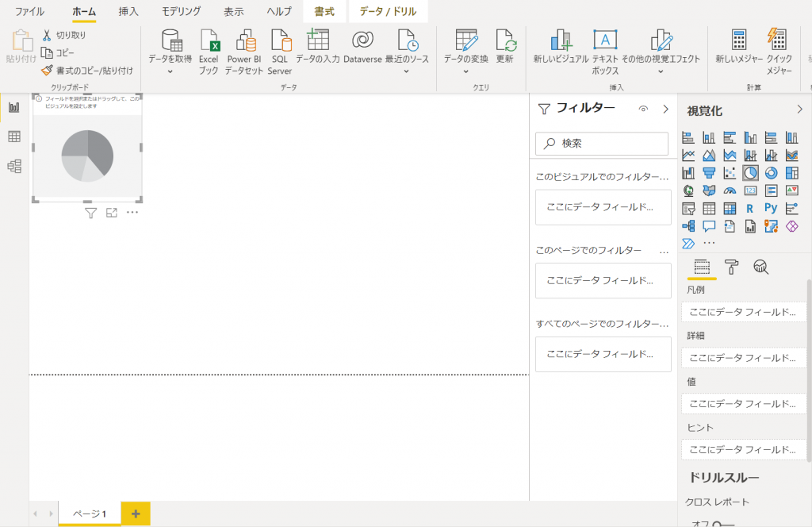
Task: Click the 検索 filter search field
Action: (602, 144)
